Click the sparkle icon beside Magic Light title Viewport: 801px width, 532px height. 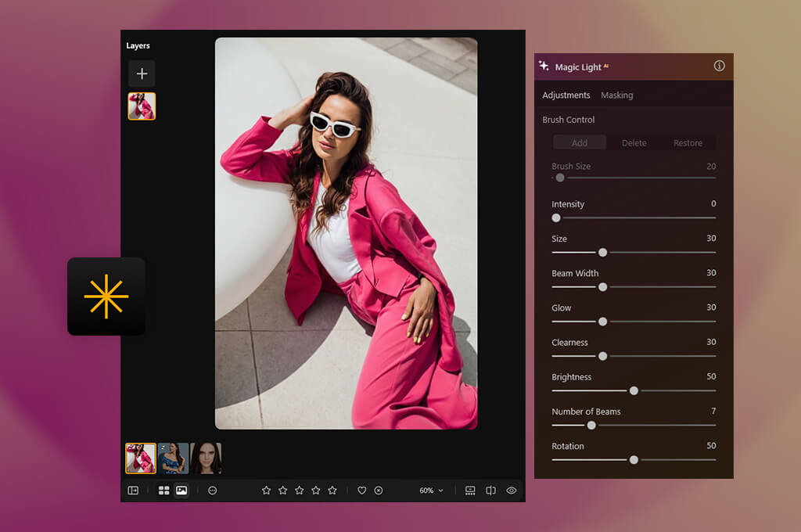544,66
